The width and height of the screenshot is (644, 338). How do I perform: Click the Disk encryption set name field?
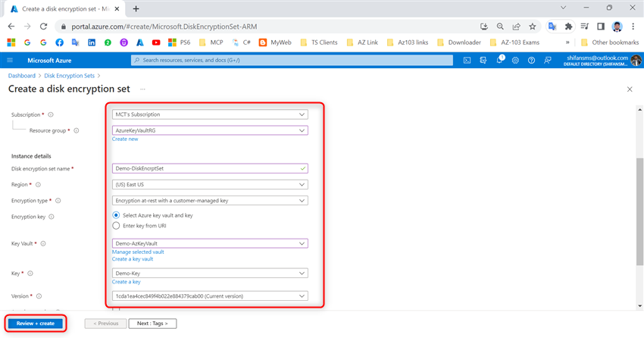210,168
